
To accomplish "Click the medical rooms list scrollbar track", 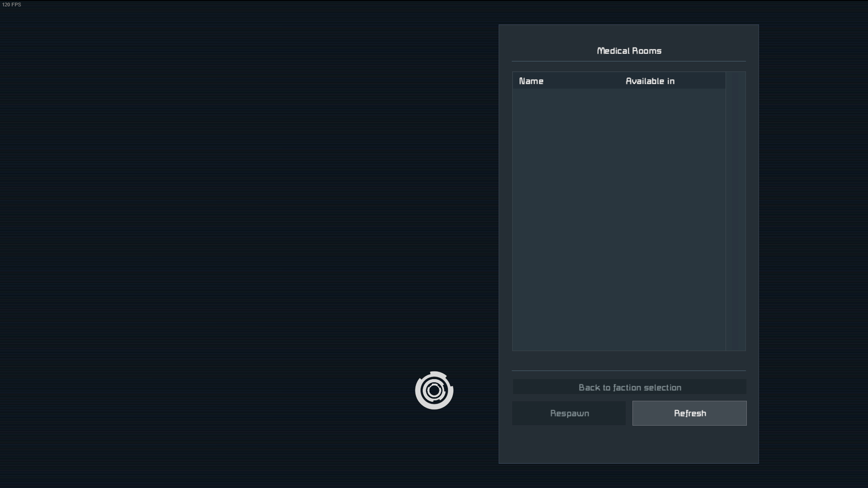I will pyautogui.click(x=736, y=217).
